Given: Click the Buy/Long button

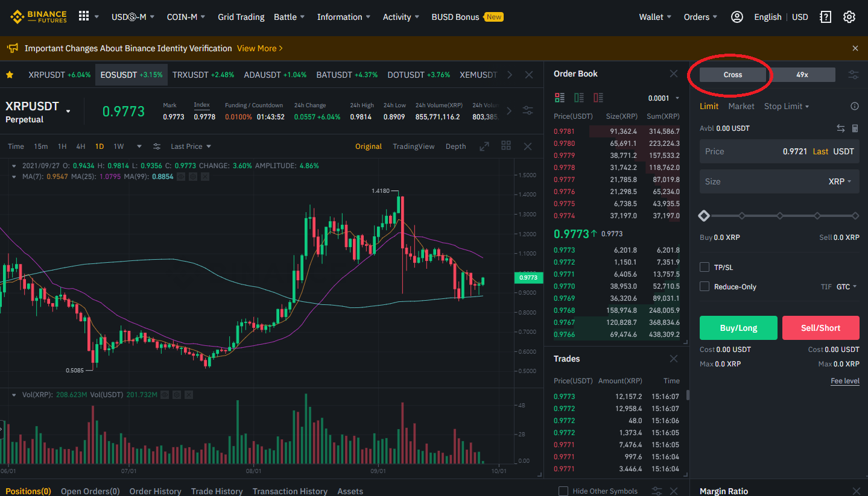Looking at the screenshot, I should [x=738, y=328].
